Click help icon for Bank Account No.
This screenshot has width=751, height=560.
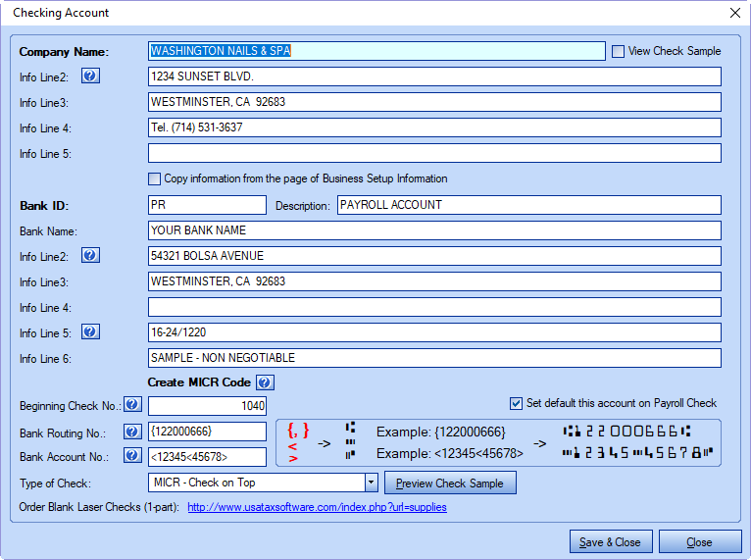[x=133, y=456]
